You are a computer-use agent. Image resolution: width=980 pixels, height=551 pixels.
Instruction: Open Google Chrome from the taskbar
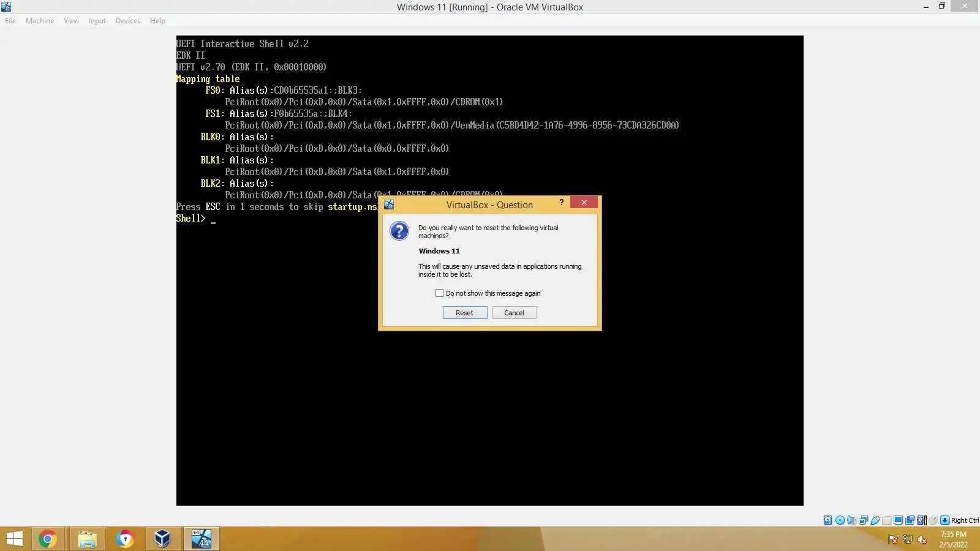click(x=48, y=539)
